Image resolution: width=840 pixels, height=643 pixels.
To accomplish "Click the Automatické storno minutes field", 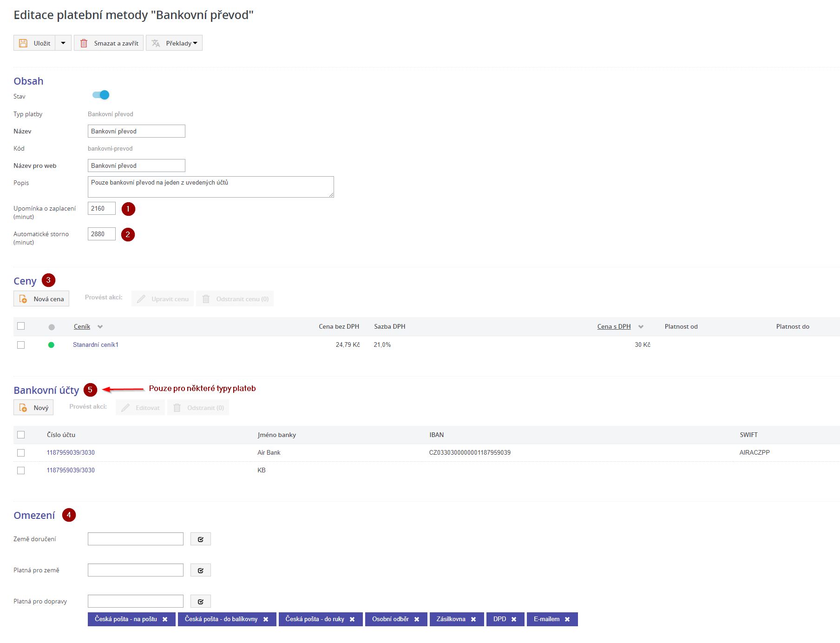I will 101,234.
